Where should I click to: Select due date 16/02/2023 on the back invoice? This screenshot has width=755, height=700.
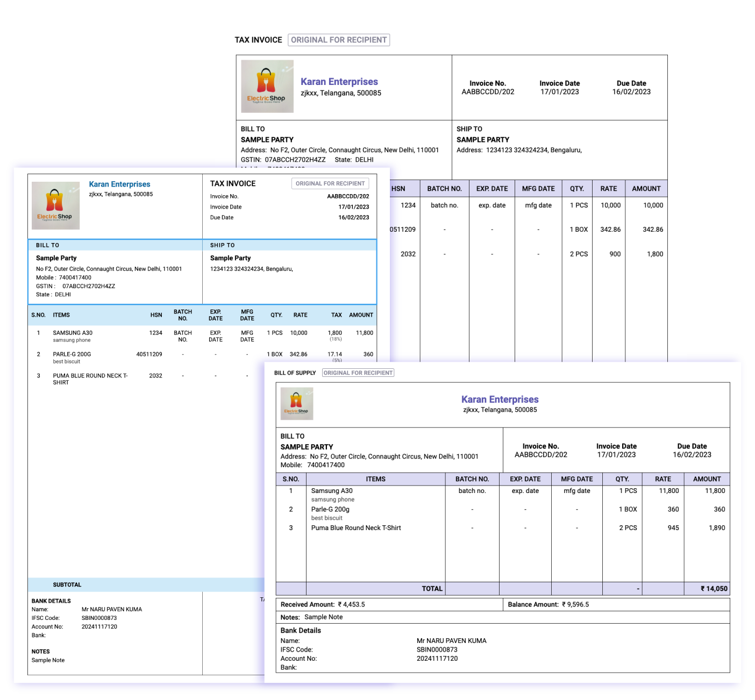[631, 92]
